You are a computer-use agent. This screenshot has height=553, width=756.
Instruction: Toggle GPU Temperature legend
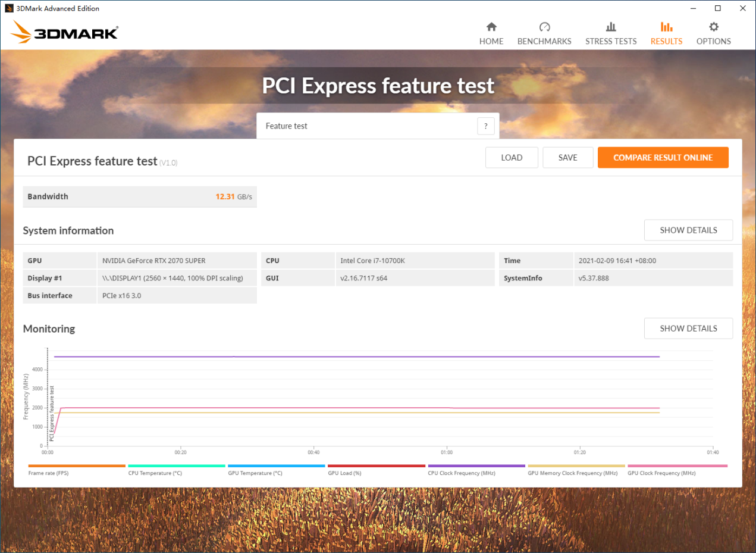click(277, 470)
